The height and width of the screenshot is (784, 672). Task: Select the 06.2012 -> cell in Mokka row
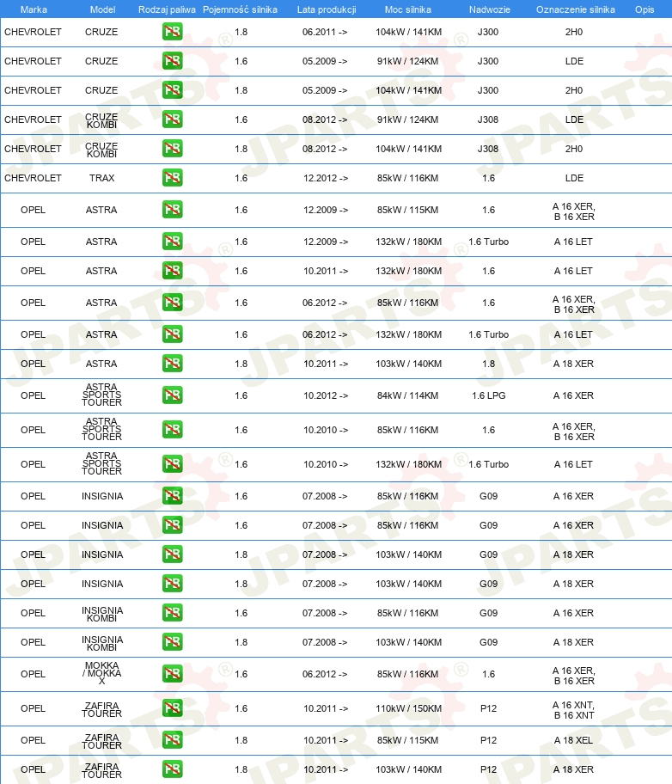(x=325, y=674)
